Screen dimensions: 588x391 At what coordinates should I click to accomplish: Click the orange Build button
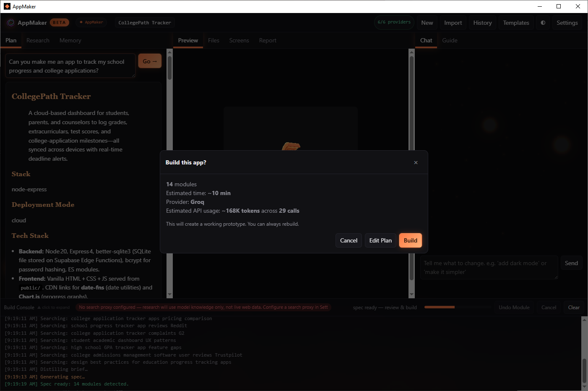(411, 240)
